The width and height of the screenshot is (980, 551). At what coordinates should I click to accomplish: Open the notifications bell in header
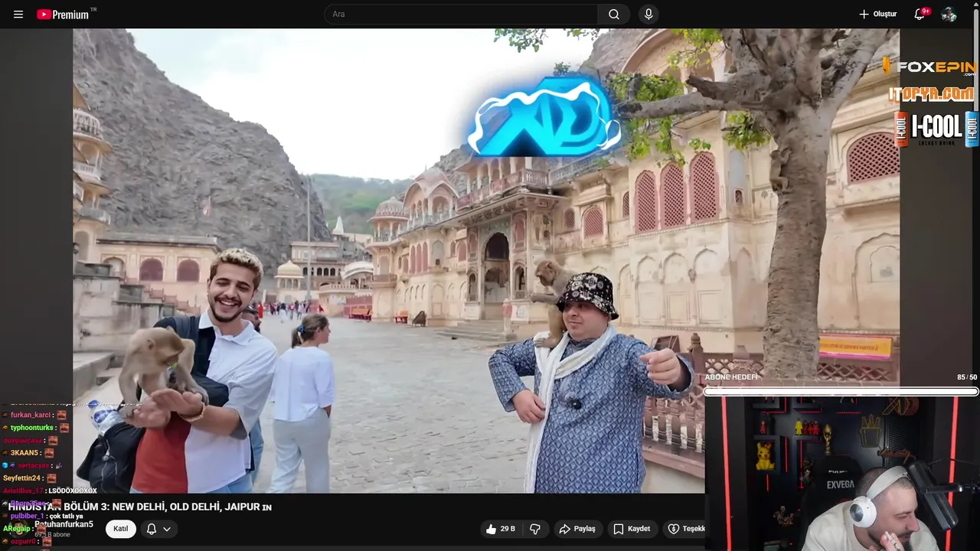pyautogui.click(x=920, y=15)
